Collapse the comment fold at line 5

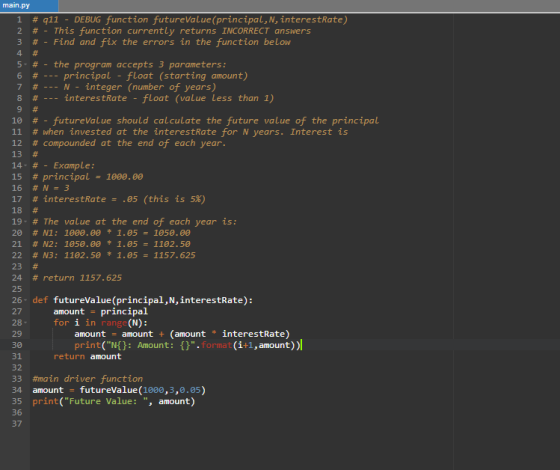click(x=25, y=65)
